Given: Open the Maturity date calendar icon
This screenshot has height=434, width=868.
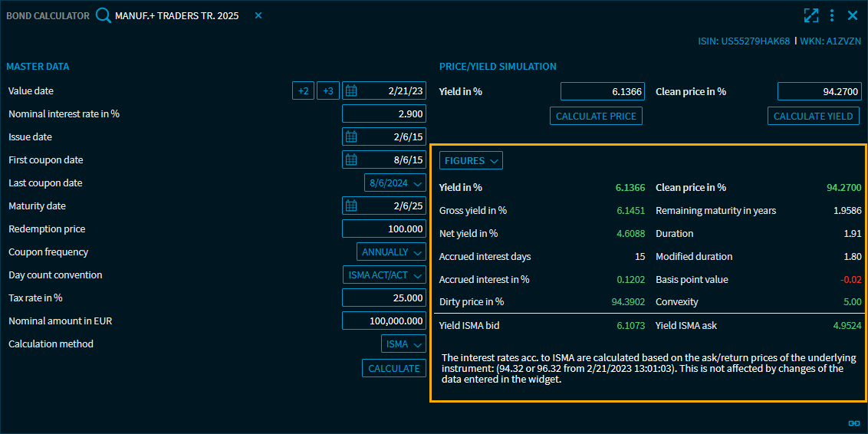Looking at the screenshot, I should (x=351, y=206).
